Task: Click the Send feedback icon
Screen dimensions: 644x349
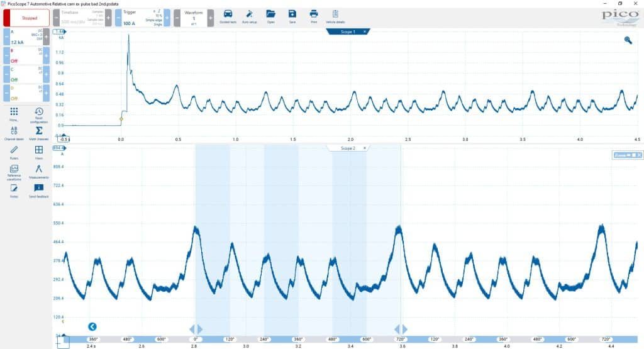Action: [39, 191]
